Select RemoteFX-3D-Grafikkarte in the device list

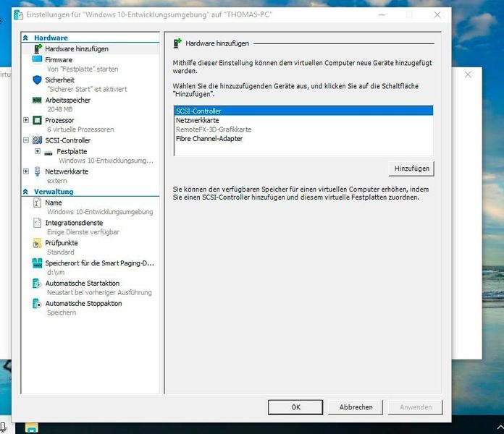tap(303, 129)
